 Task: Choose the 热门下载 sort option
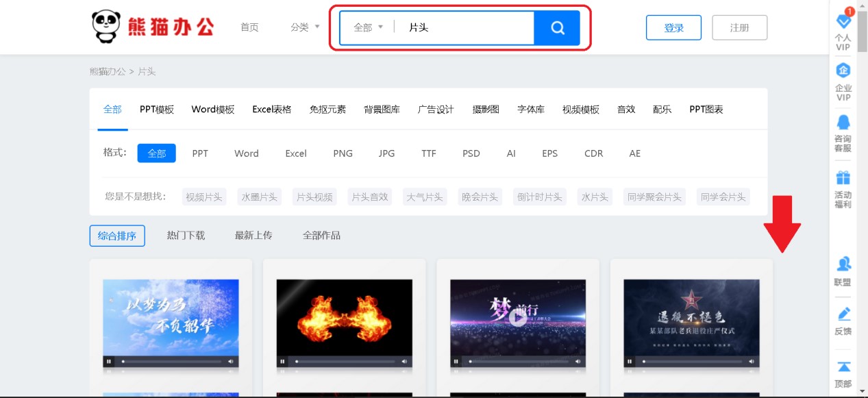coord(186,236)
